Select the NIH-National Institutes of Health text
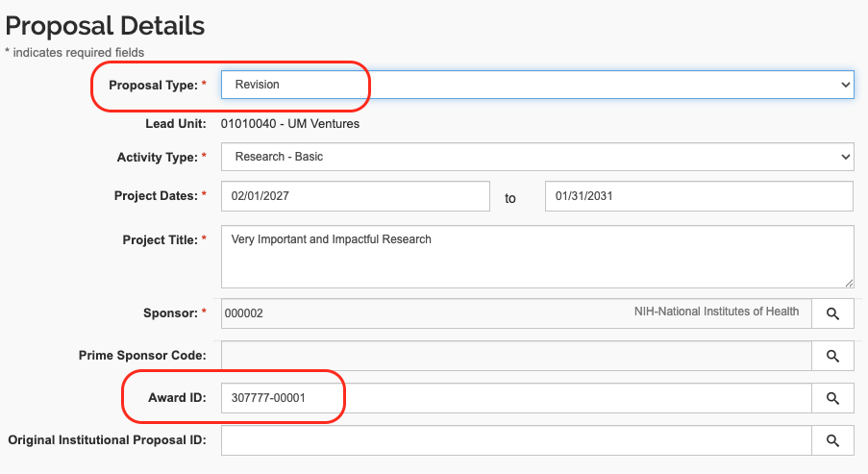 (x=716, y=312)
